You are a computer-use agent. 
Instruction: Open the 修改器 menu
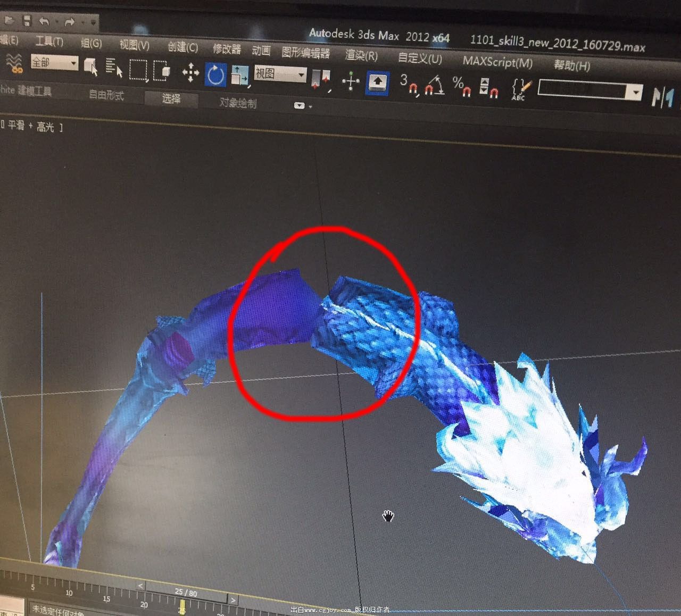click(227, 49)
